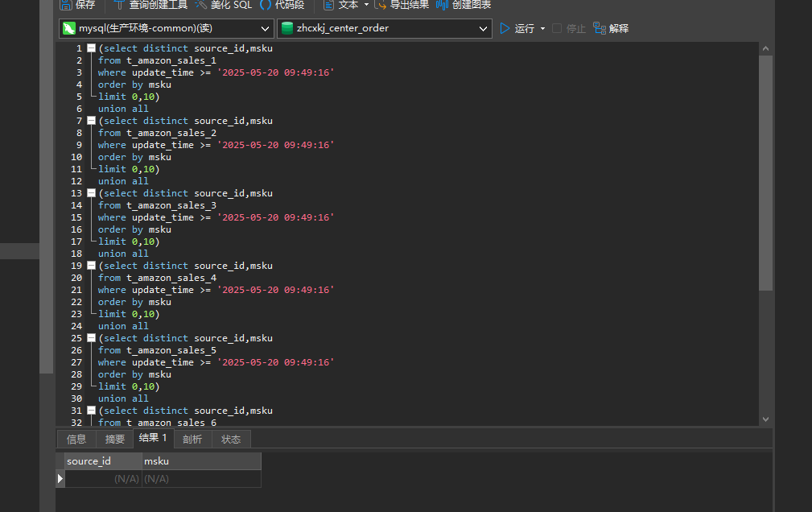Select the source_id column header

tap(104, 461)
